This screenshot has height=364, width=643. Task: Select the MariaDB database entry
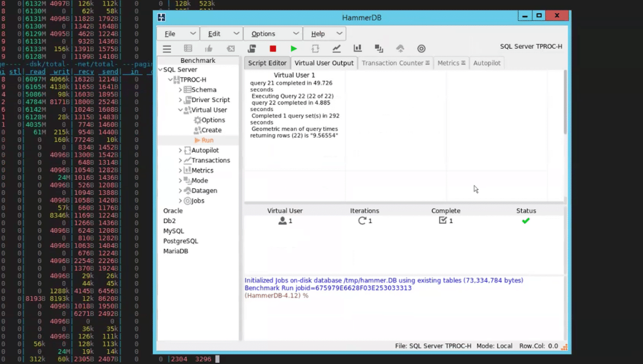[175, 251]
